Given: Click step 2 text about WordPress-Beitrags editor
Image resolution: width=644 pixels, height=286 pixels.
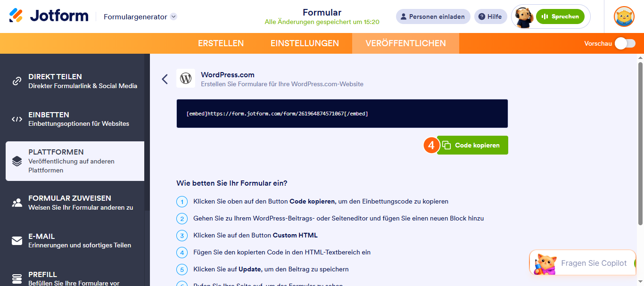Looking at the screenshot, I should [339, 218].
